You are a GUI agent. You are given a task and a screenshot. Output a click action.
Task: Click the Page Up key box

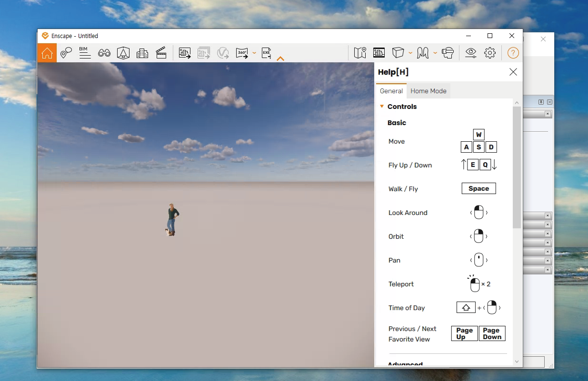point(464,333)
